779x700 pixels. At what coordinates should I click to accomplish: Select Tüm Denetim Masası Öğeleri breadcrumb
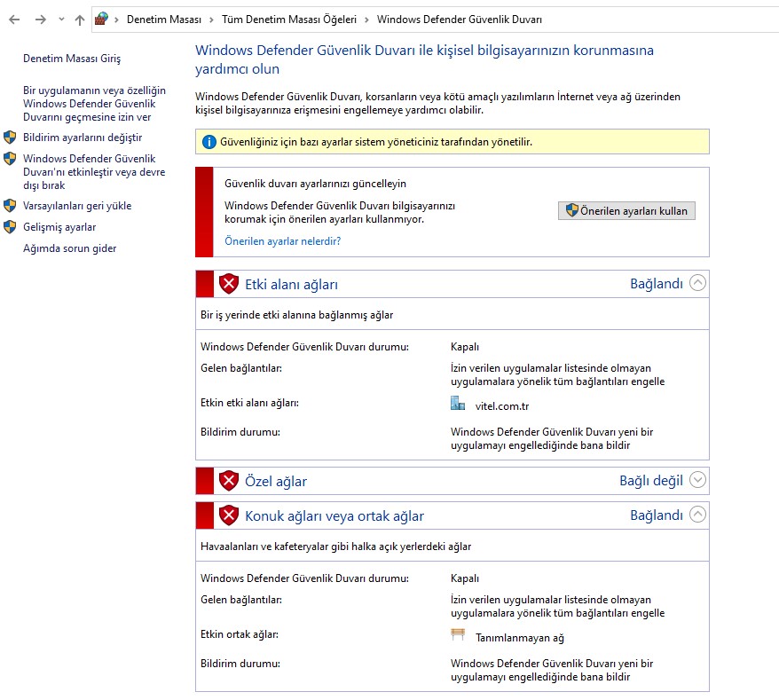(x=289, y=20)
